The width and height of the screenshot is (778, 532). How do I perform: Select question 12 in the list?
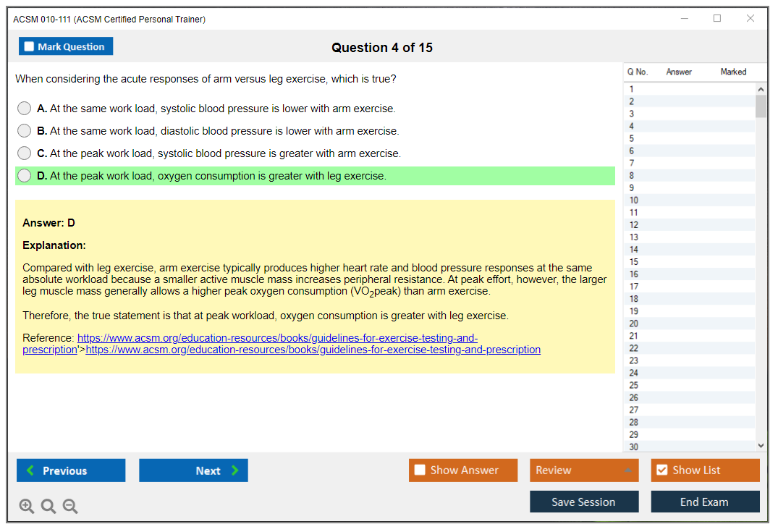click(x=634, y=225)
